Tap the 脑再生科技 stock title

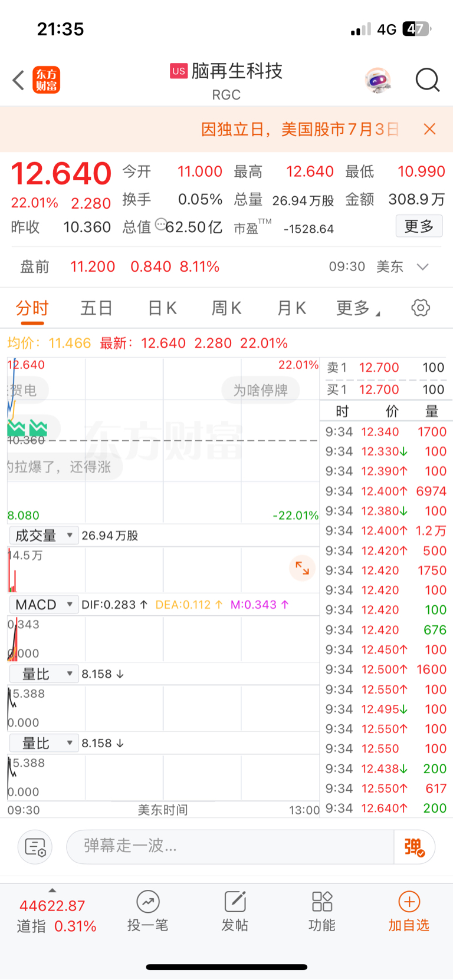[237, 71]
